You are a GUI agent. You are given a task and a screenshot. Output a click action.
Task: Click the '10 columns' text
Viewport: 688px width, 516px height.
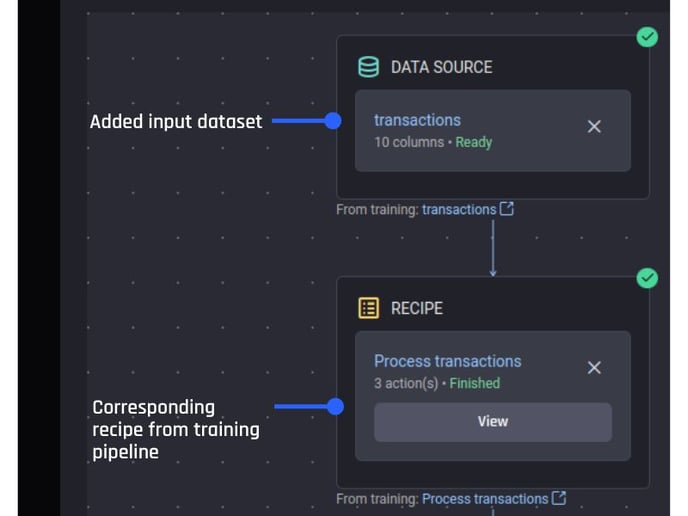click(409, 142)
